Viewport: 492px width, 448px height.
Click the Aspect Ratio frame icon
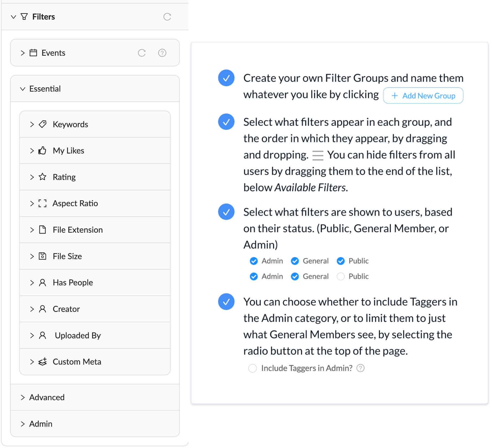[x=42, y=203]
